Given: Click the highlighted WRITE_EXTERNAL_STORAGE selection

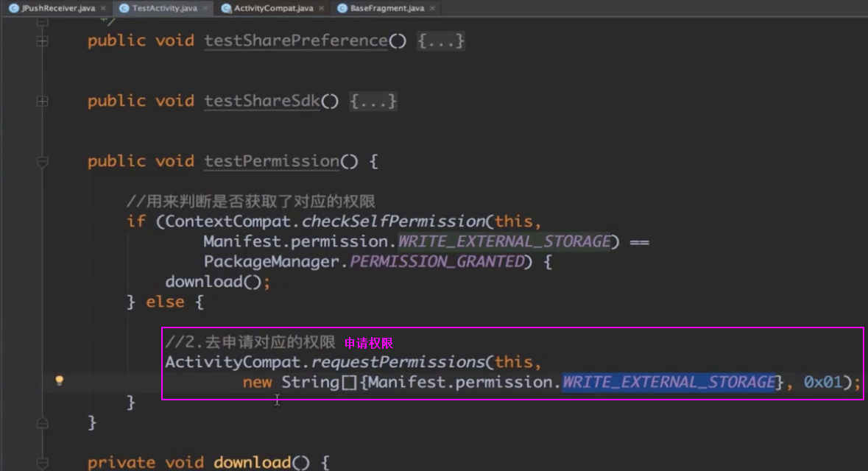Looking at the screenshot, I should click(x=668, y=383).
